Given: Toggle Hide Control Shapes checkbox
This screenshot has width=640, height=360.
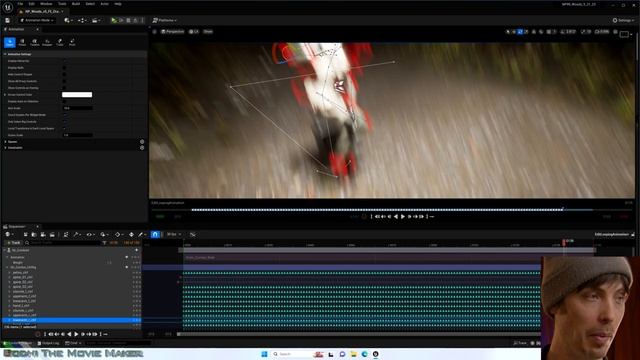Looking at the screenshot, I should pos(64,74).
